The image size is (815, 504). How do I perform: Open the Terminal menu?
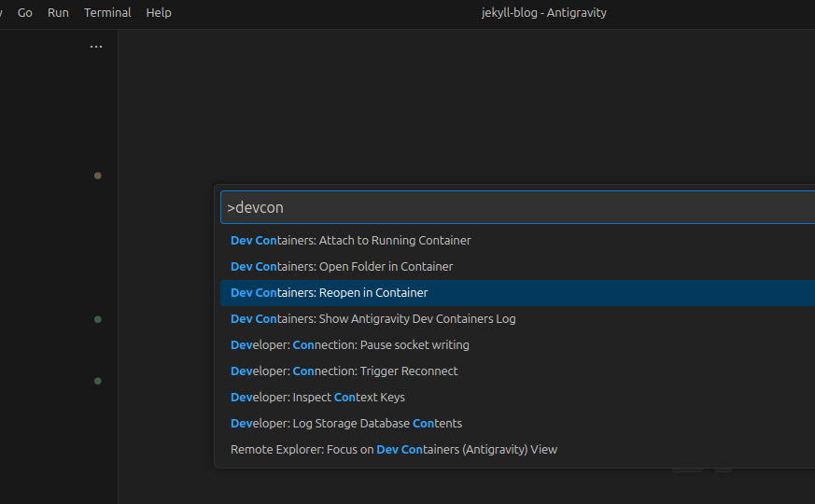(x=107, y=13)
